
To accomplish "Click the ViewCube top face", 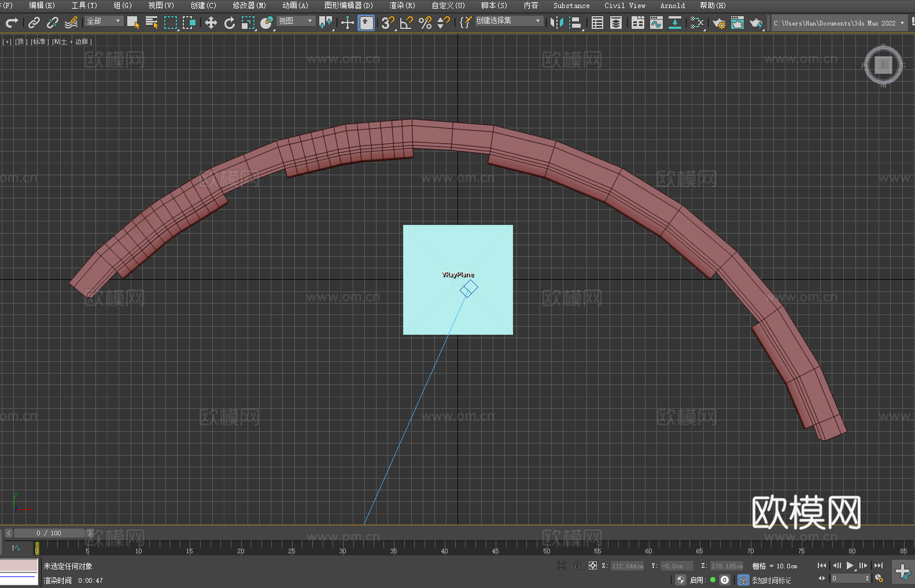I will click(883, 65).
